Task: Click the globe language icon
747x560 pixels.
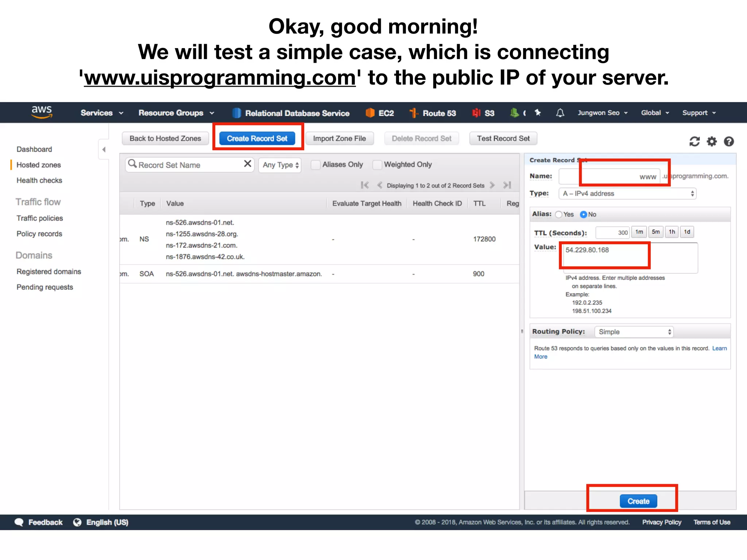Action: [x=77, y=522]
